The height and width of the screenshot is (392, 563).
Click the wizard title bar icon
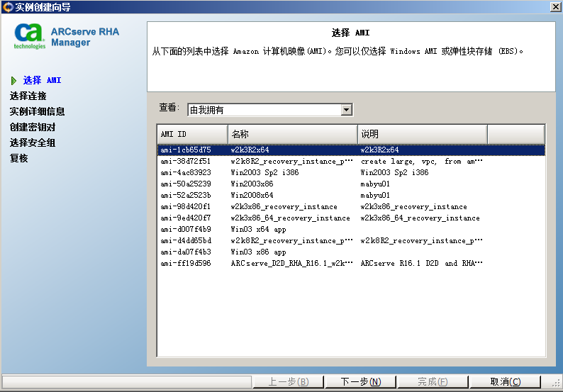tap(7, 7)
